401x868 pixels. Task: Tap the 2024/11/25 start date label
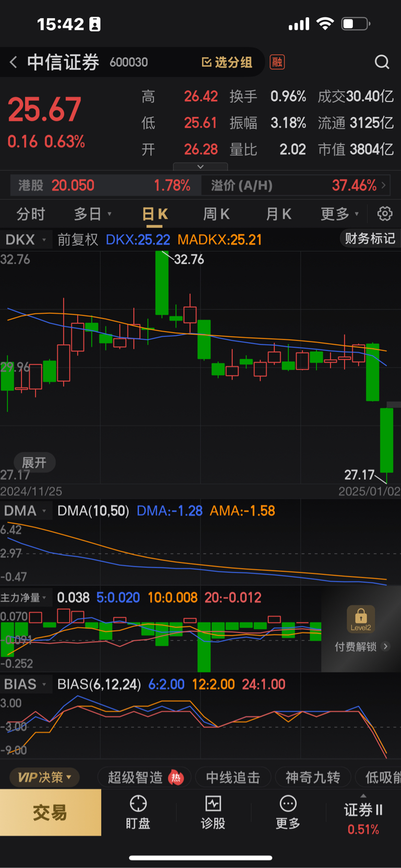[x=31, y=491]
